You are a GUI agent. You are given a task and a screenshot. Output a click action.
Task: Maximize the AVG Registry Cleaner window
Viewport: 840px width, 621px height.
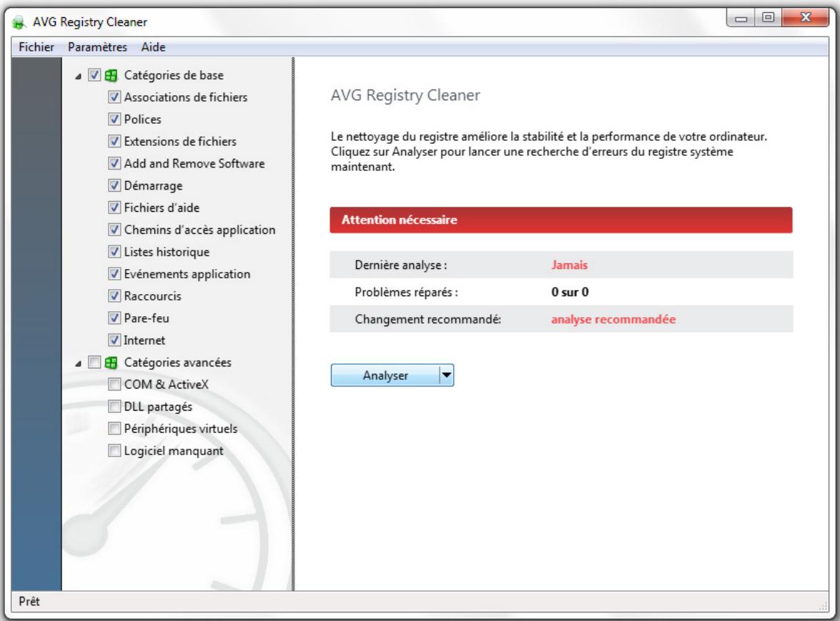[x=769, y=18]
